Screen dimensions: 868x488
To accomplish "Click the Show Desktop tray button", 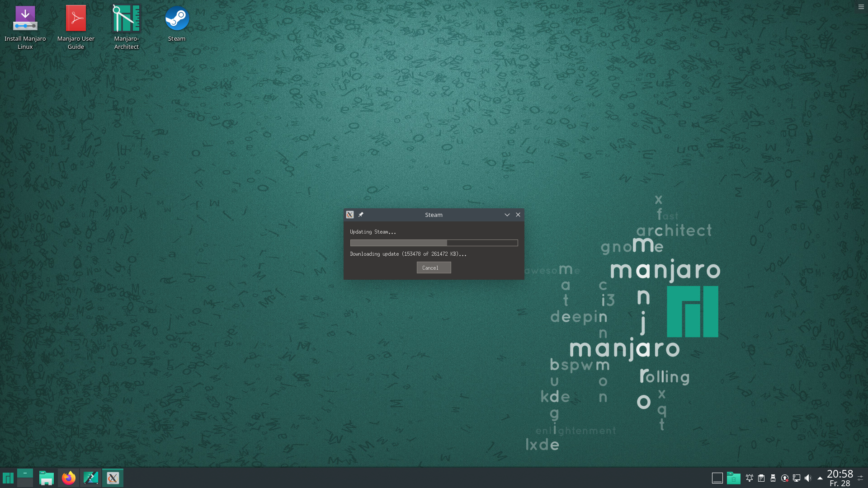I will coord(717,478).
